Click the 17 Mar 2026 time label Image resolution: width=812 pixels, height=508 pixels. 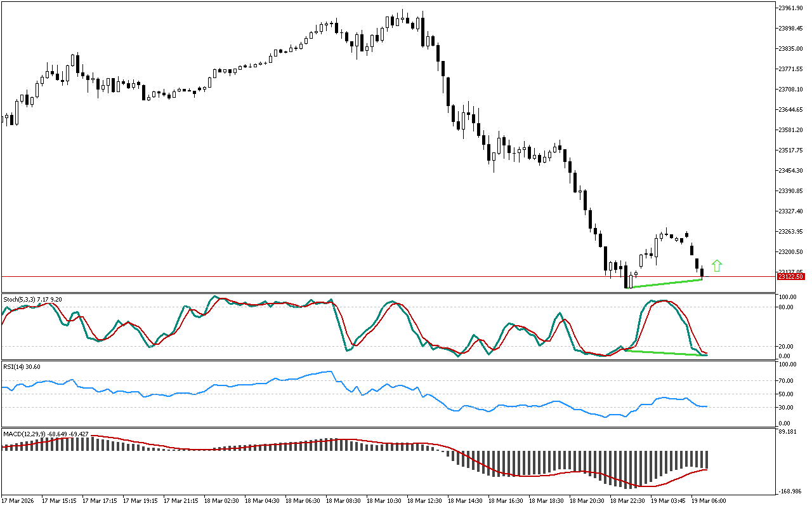pos(18,501)
